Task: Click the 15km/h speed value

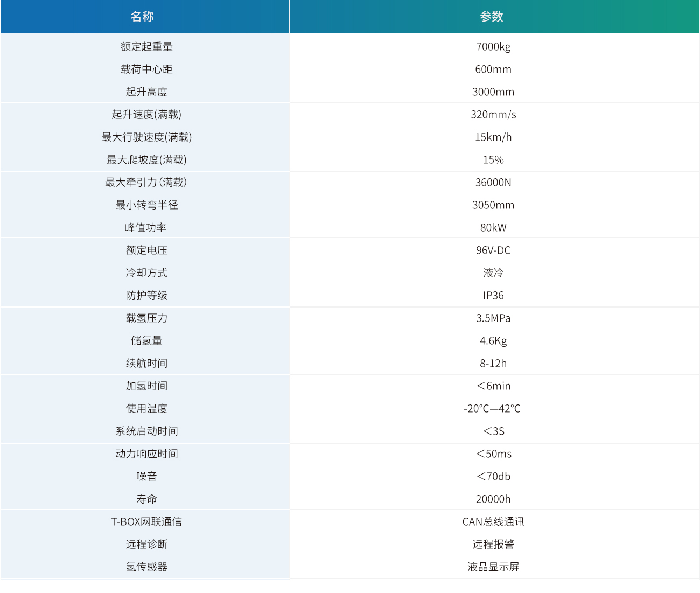Action: (x=493, y=137)
